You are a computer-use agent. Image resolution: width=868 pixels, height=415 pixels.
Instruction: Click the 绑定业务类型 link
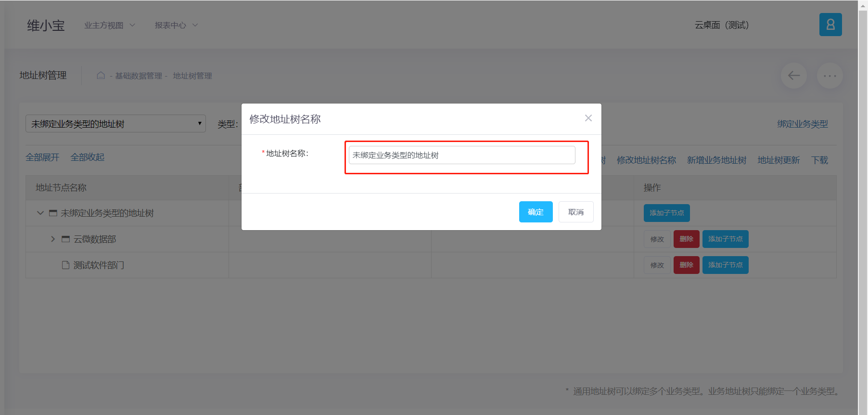(x=803, y=124)
